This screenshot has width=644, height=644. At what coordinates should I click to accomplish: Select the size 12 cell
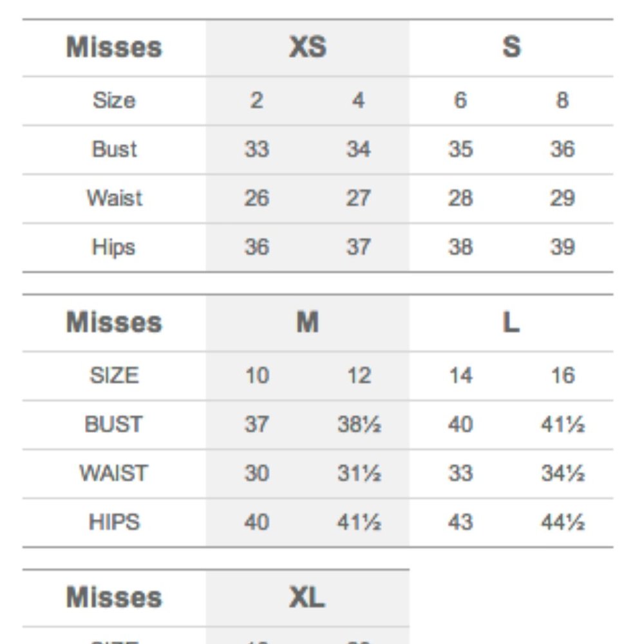tap(359, 375)
